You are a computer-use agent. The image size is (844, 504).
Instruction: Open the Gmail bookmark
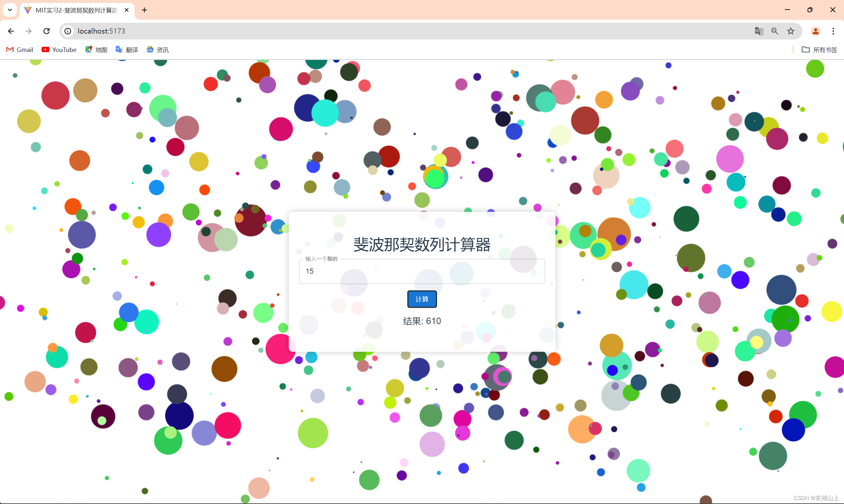tap(20, 50)
